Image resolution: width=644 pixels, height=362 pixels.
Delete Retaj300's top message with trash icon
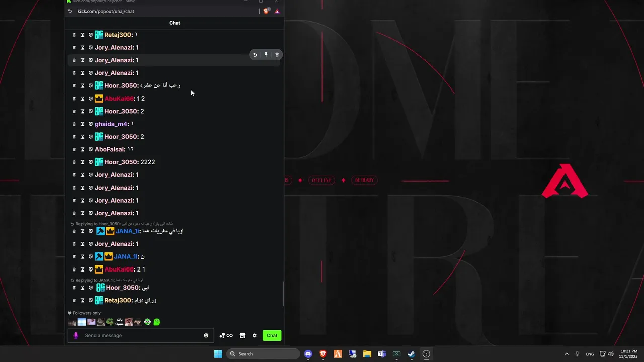coord(74,35)
